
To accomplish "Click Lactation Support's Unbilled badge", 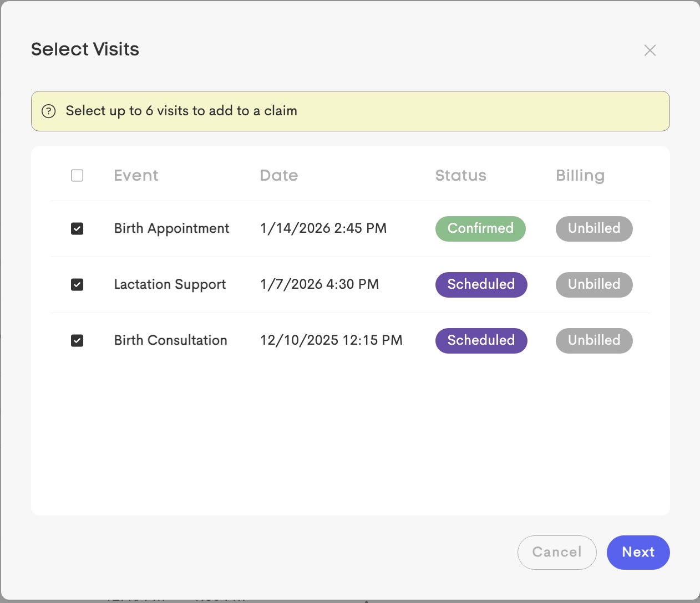I will 594,285.
